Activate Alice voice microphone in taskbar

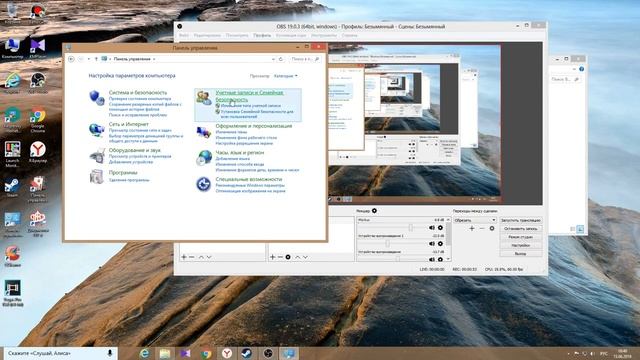coord(109,353)
